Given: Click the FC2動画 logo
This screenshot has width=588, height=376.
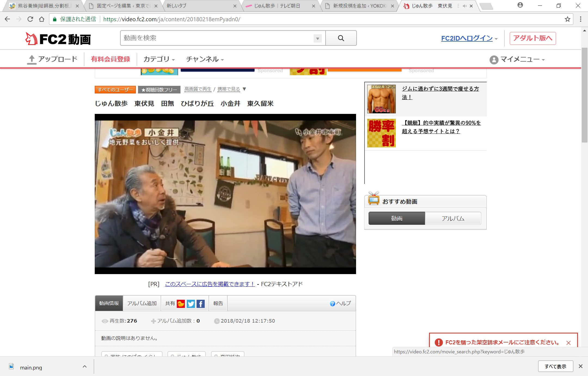Looking at the screenshot, I should click(58, 39).
